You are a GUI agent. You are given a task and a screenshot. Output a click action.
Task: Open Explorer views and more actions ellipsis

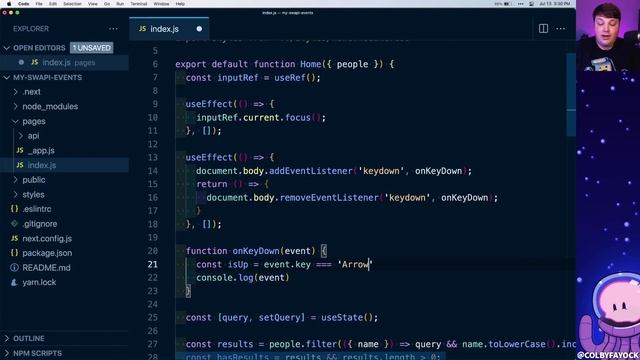point(113,29)
